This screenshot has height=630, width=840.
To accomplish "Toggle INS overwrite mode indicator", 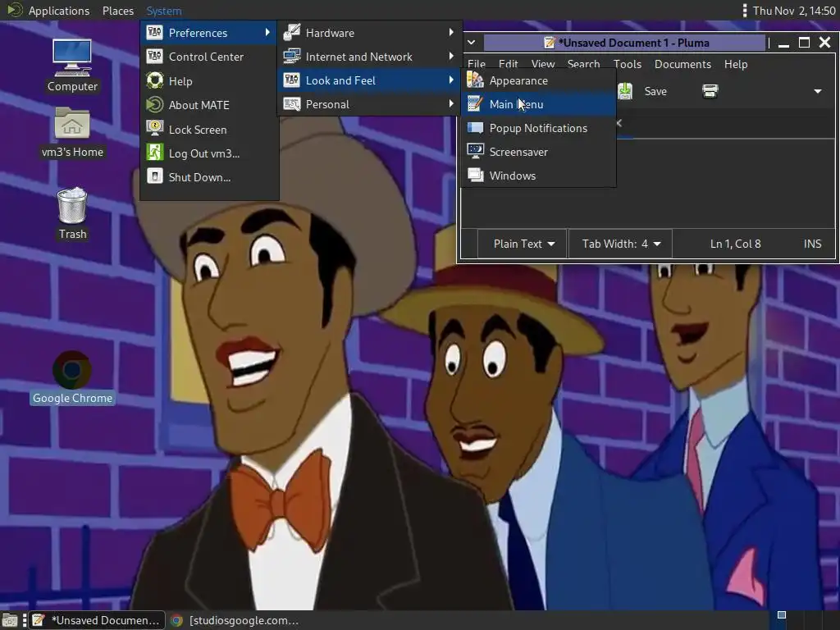I will coord(812,244).
